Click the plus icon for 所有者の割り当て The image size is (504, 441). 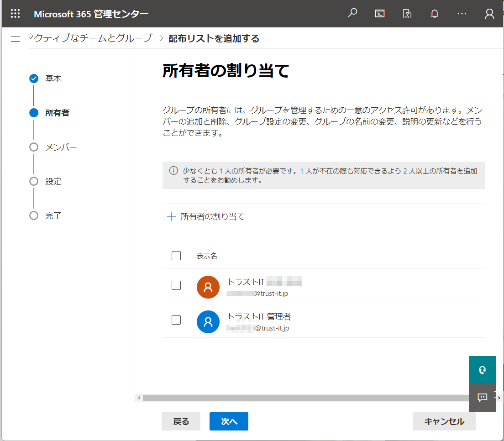click(x=171, y=216)
